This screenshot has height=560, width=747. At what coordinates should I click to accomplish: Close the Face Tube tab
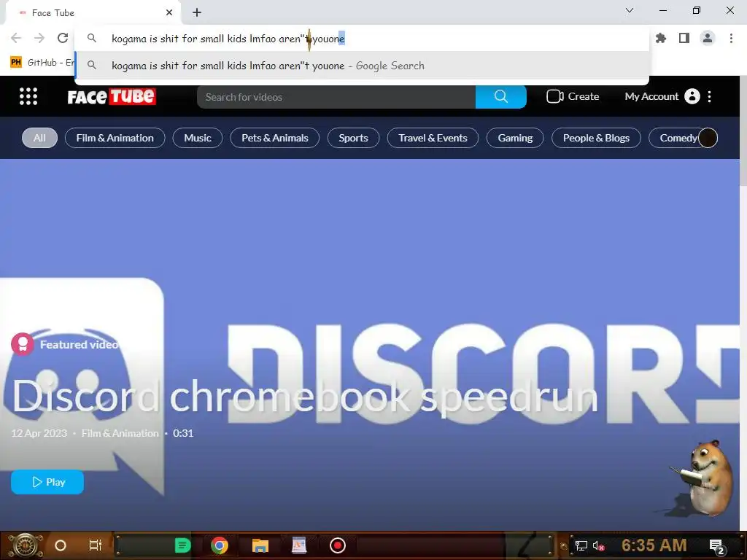tap(169, 13)
